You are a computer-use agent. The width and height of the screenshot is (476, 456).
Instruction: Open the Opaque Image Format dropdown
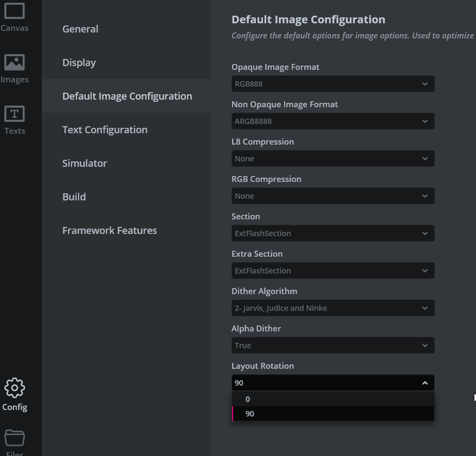(332, 84)
